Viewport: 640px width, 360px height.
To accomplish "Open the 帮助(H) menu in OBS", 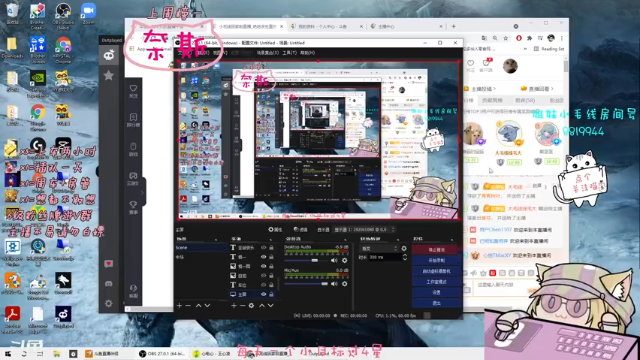I will [307, 53].
